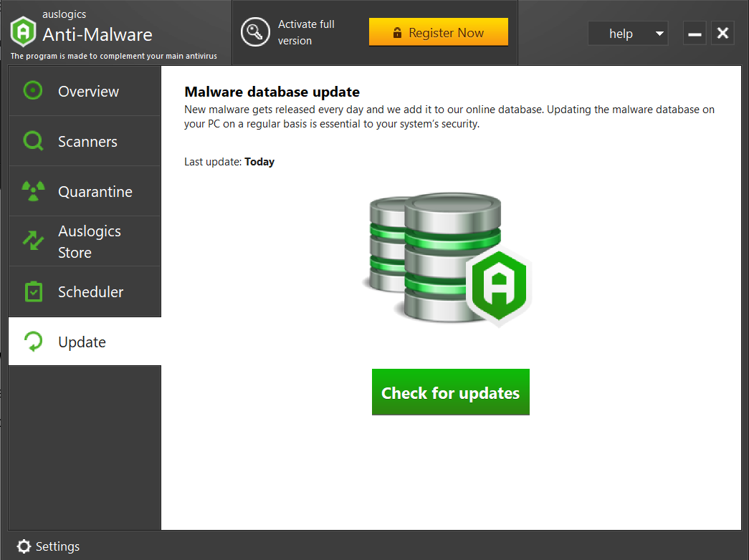This screenshot has height=560, width=749.
Task: Click the Activate full version label
Action: [x=307, y=32]
